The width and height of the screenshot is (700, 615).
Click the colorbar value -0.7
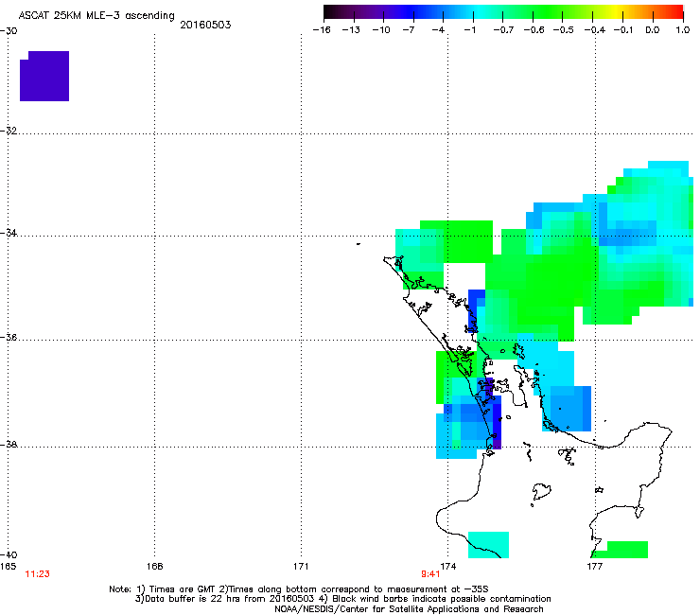[x=503, y=30]
